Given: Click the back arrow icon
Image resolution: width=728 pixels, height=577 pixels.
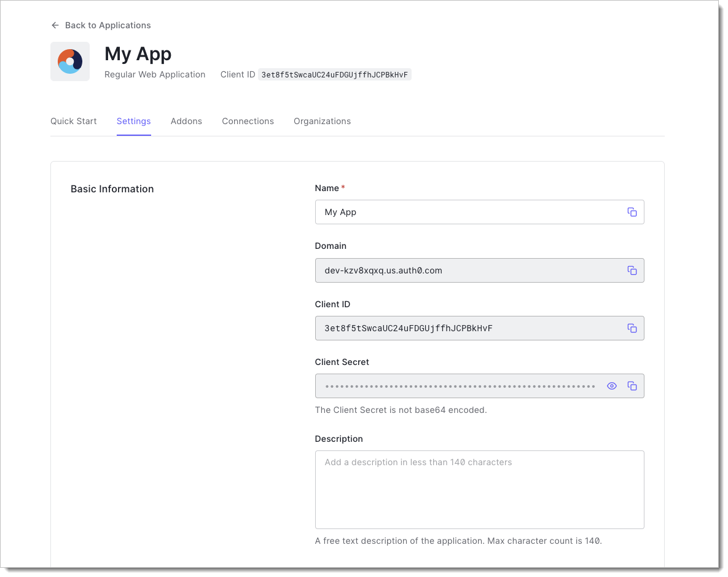Looking at the screenshot, I should [55, 25].
